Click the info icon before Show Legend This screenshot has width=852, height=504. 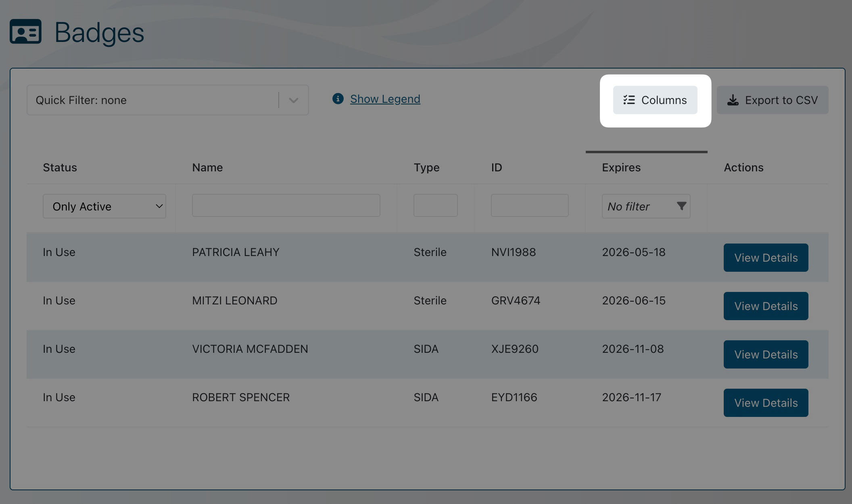338,99
